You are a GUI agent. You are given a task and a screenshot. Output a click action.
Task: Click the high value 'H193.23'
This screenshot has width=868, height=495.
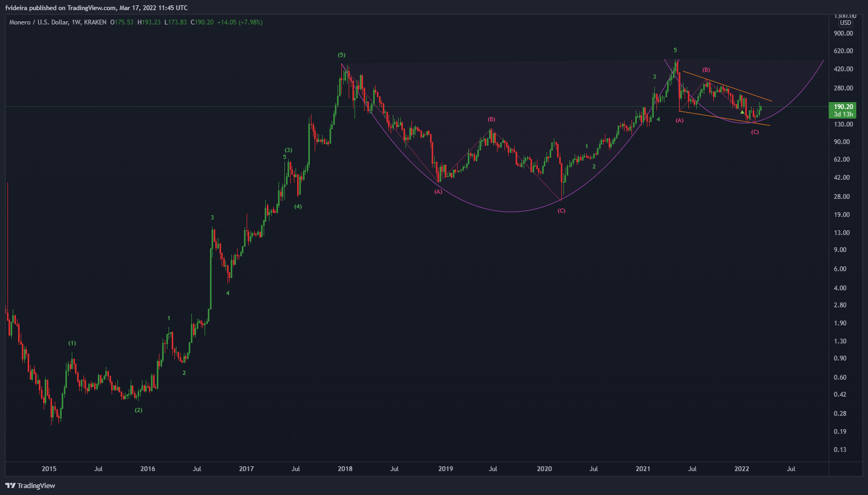click(149, 22)
